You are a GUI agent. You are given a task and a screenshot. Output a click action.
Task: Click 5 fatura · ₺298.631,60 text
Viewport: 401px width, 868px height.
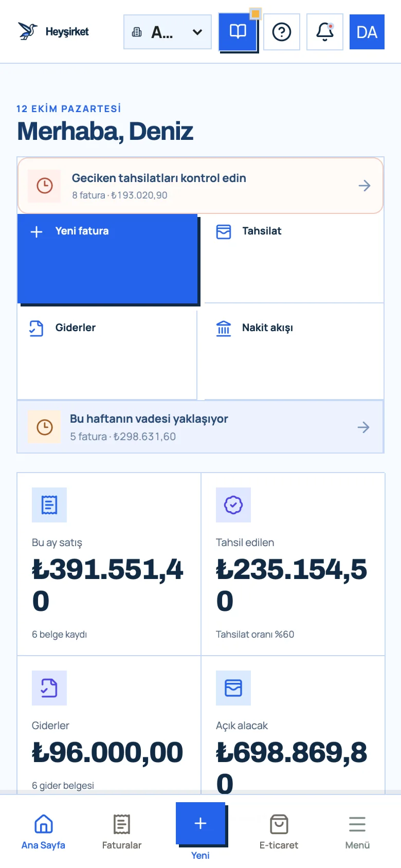pos(123,437)
